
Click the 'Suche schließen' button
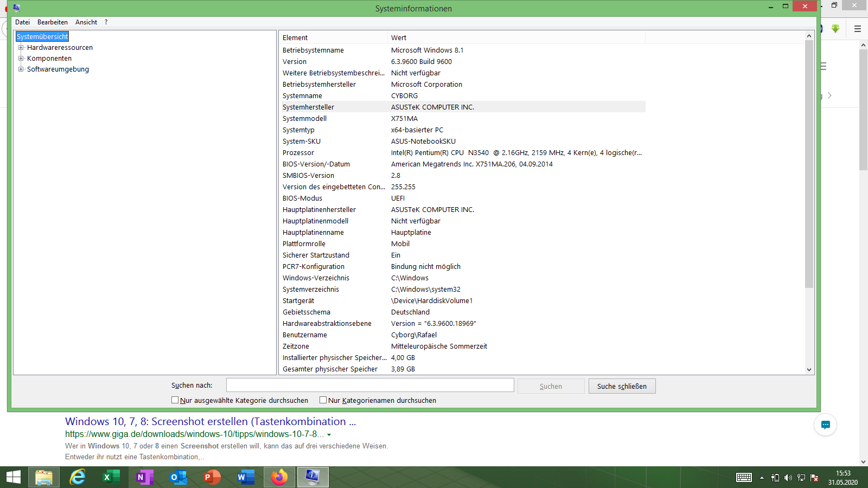point(622,386)
